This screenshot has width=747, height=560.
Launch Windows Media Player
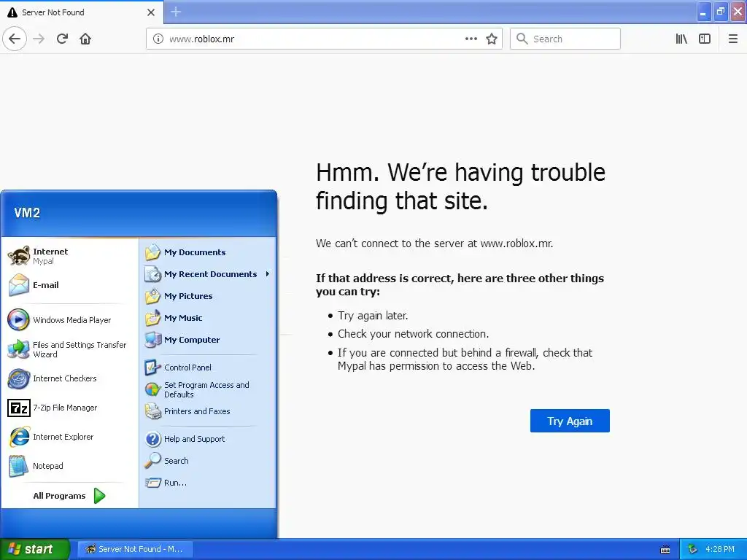tap(69, 320)
